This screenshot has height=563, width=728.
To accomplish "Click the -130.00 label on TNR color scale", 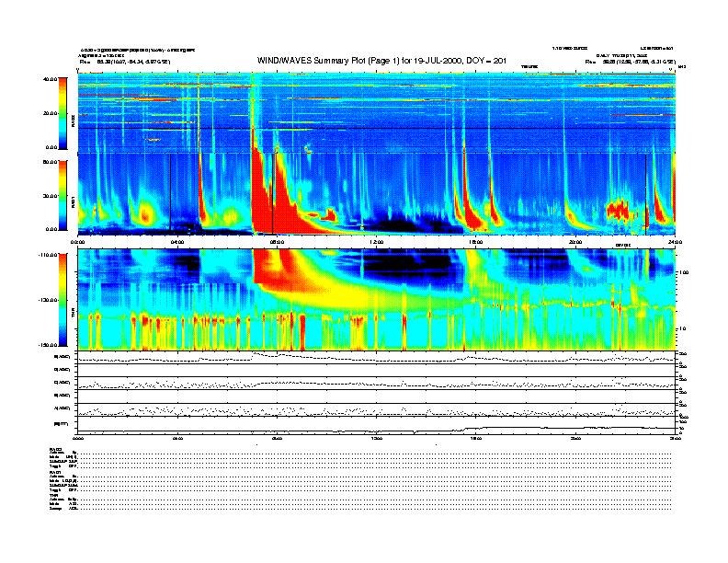I will point(49,300).
